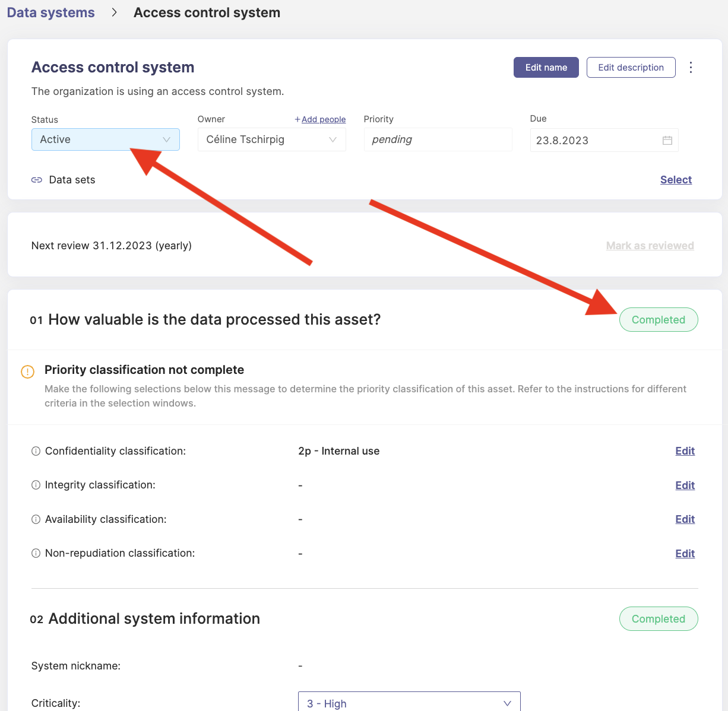Click the System nickname label

click(76, 666)
